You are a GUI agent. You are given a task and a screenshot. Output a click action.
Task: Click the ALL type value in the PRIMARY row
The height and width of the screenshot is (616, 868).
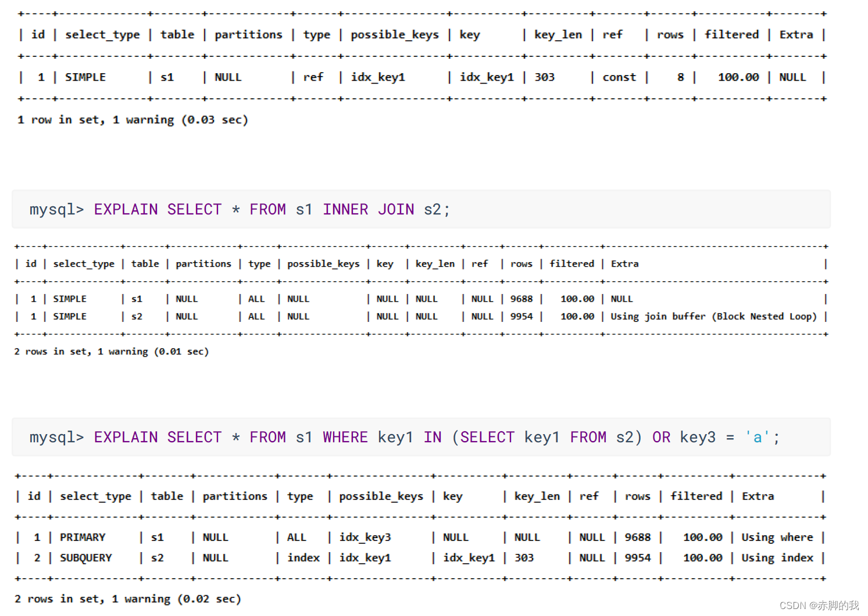[297, 538]
